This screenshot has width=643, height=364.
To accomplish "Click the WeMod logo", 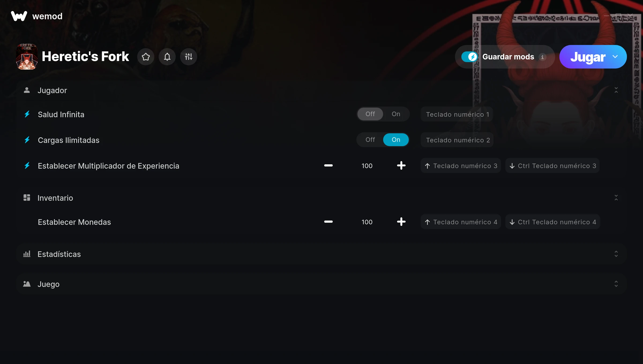I will click(x=19, y=16).
